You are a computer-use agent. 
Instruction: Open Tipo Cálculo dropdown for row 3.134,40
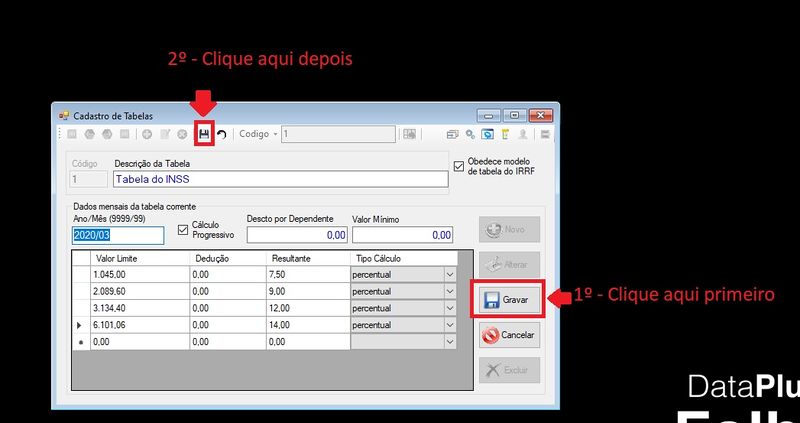tap(450, 308)
